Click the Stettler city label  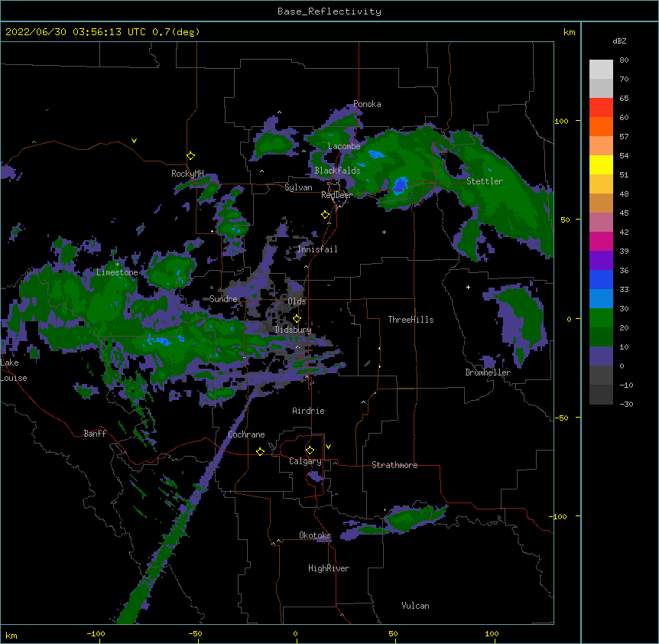coord(485,181)
